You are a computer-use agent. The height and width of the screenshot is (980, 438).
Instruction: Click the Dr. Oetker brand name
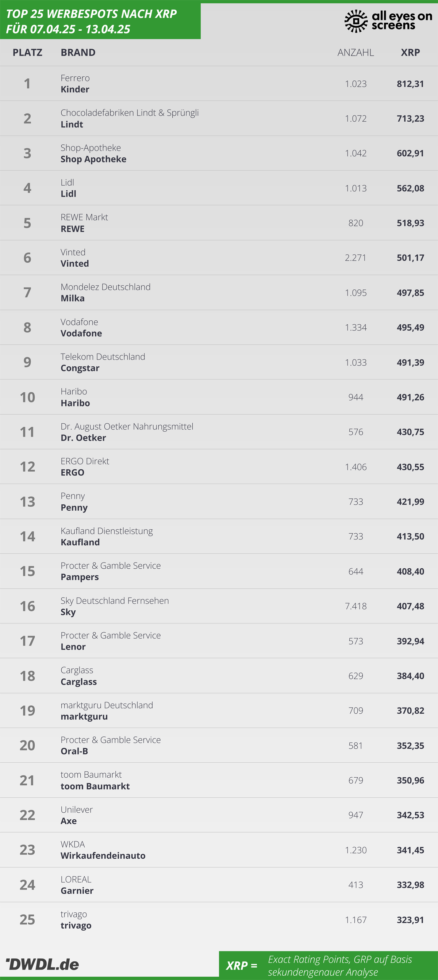[83, 438]
